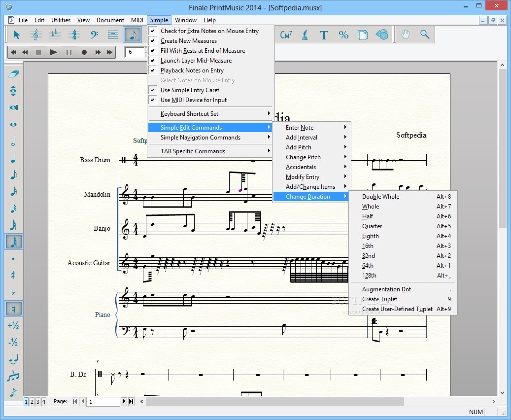The image size is (511, 420).
Task: Click the Page number input field
Action: tap(103, 402)
